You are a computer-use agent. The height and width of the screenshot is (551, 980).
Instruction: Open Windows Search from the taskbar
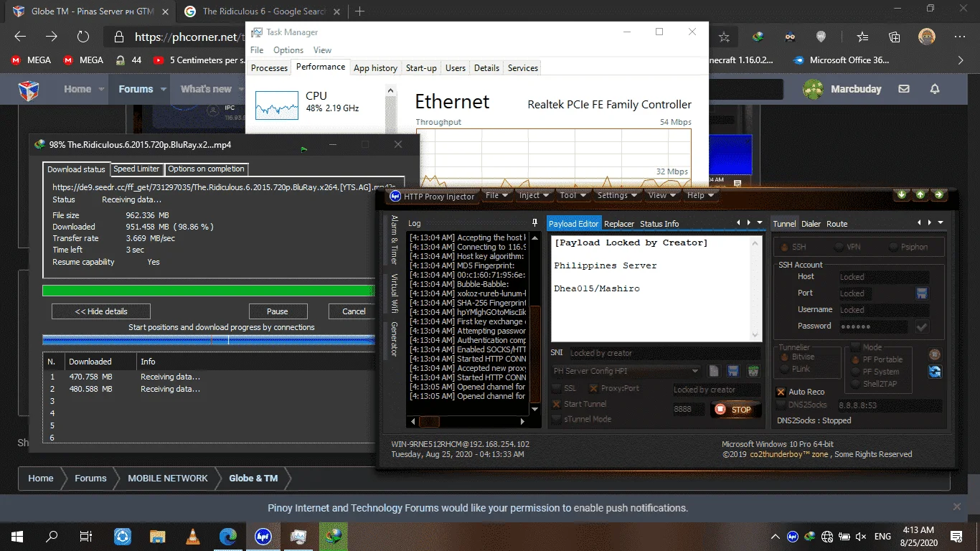point(52,536)
